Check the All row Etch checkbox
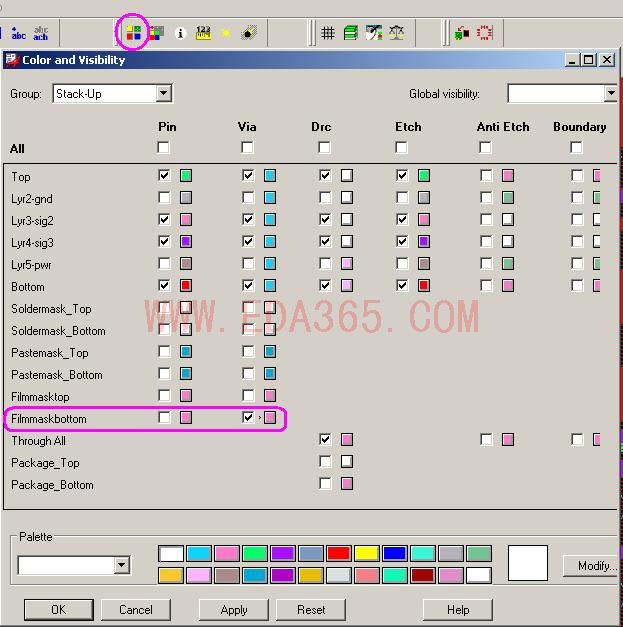This screenshot has height=627, width=623. (x=401, y=148)
